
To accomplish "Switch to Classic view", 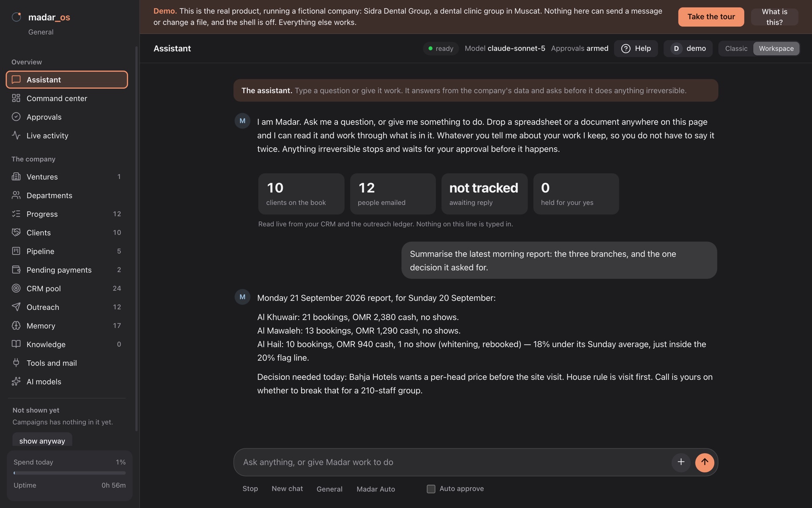I will [x=736, y=49].
